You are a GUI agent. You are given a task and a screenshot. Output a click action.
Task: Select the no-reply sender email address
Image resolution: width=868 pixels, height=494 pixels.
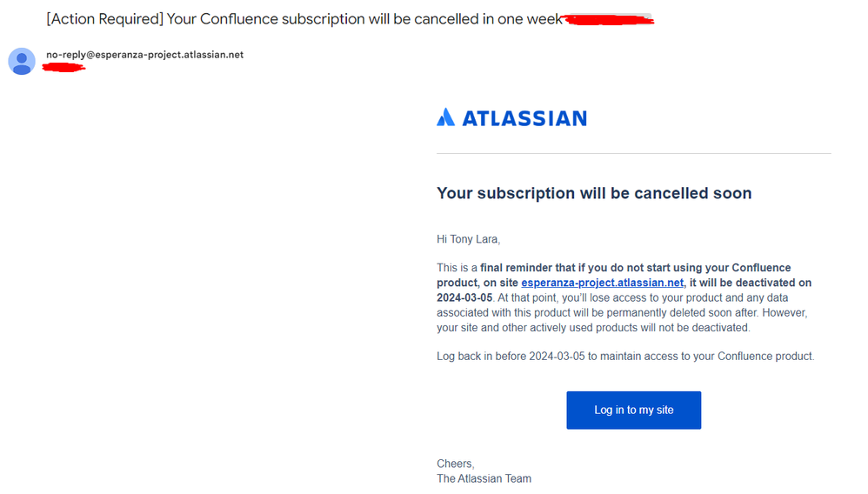[x=145, y=55]
